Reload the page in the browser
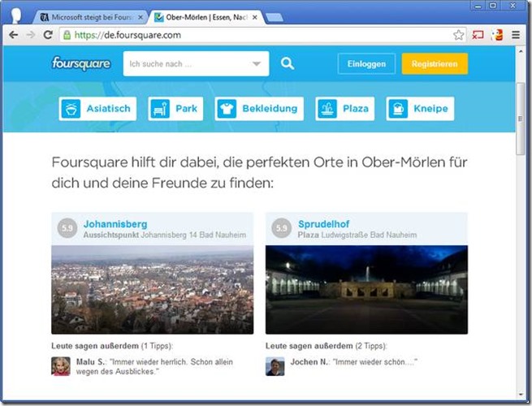The image size is (532, 406). pos(48,35)
